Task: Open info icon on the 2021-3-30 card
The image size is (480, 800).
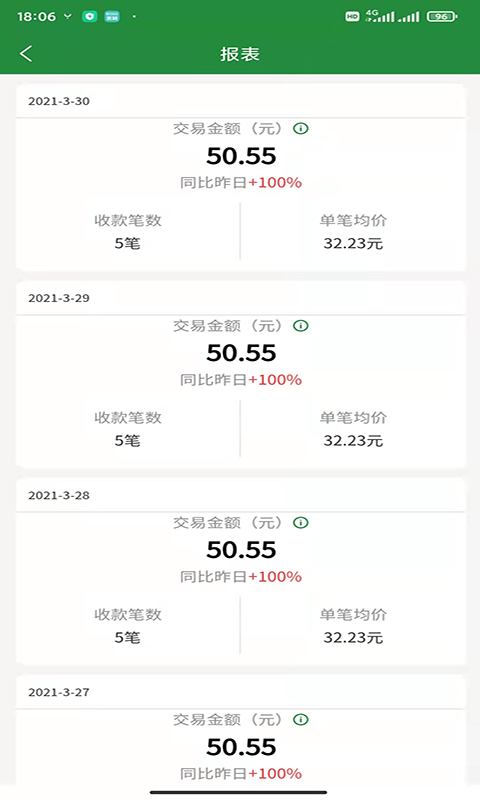Action: tap(301, 129)
